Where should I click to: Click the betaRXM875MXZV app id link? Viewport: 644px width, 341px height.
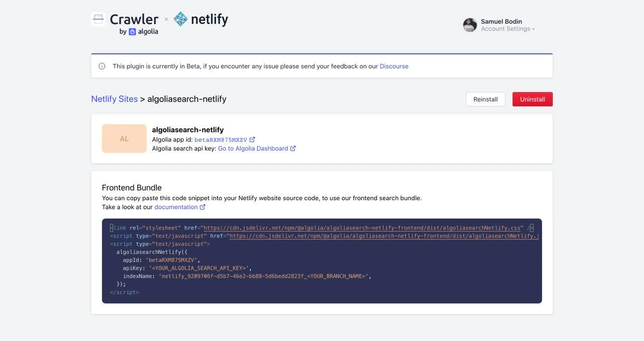point(221,139)
